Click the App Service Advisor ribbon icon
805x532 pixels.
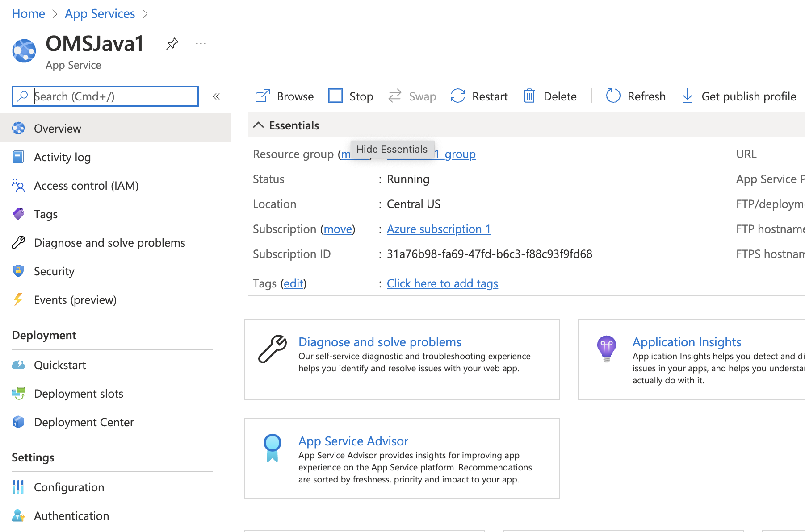273,448
